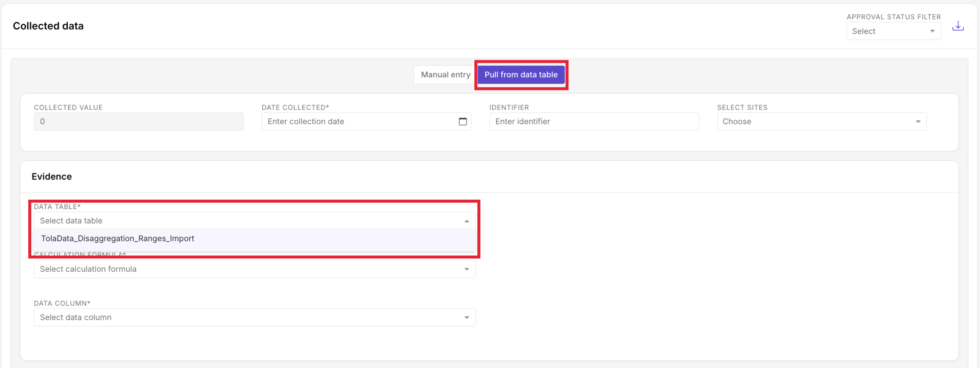The height and width of the screenshot is (368, 980).
Task: Download collected data with the export icon
Action: pyautogui.click(x=958, y=26)
